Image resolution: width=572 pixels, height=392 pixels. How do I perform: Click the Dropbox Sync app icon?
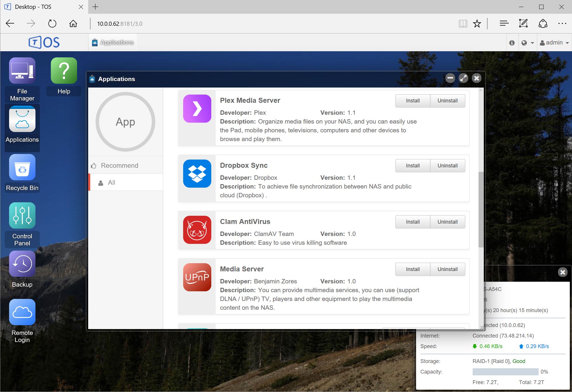[197, 174]
